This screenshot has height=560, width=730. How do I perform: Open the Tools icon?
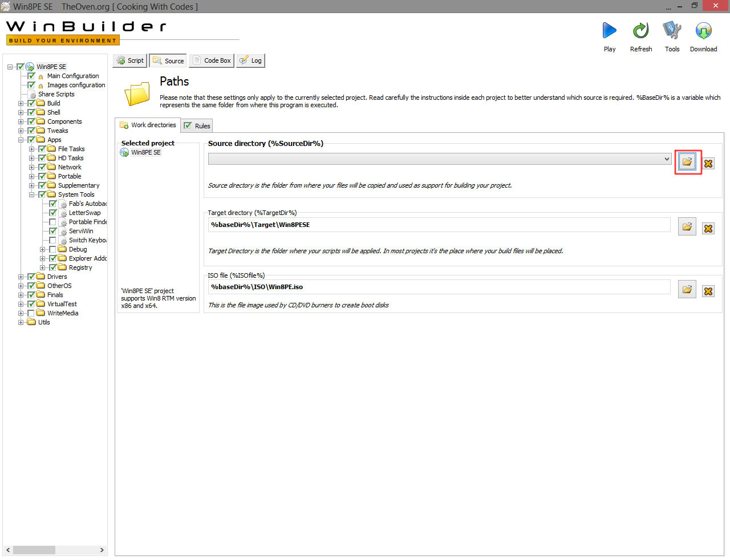[x=672, y=30]
